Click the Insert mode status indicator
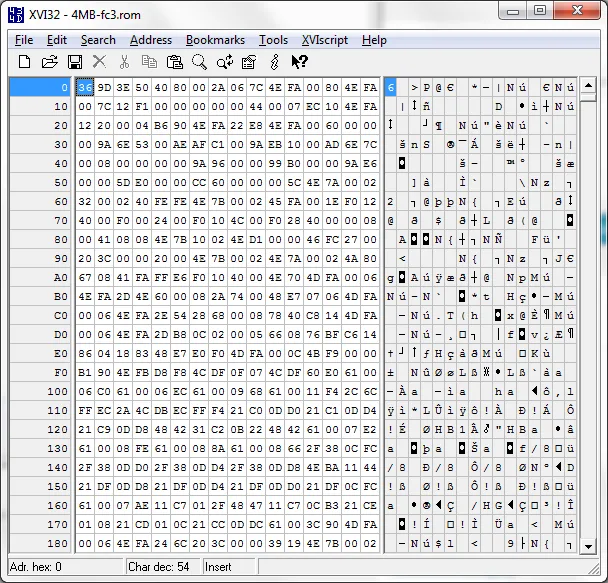This screenshot has width=608, height=583. click(x=229, y=567)
